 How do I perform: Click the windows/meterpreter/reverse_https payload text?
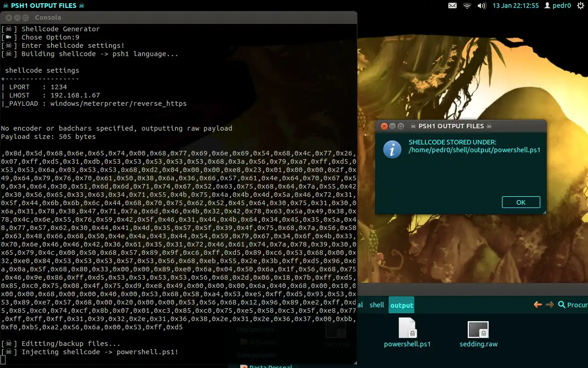click(x=119, y=103)
